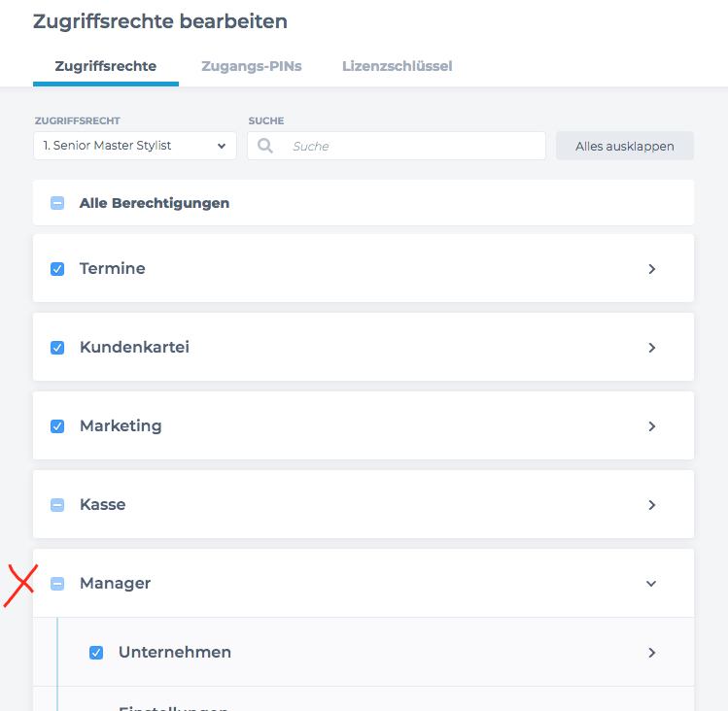Click the Alles ausklappen button
Viewport: 728px width, 711px height.
624,146
